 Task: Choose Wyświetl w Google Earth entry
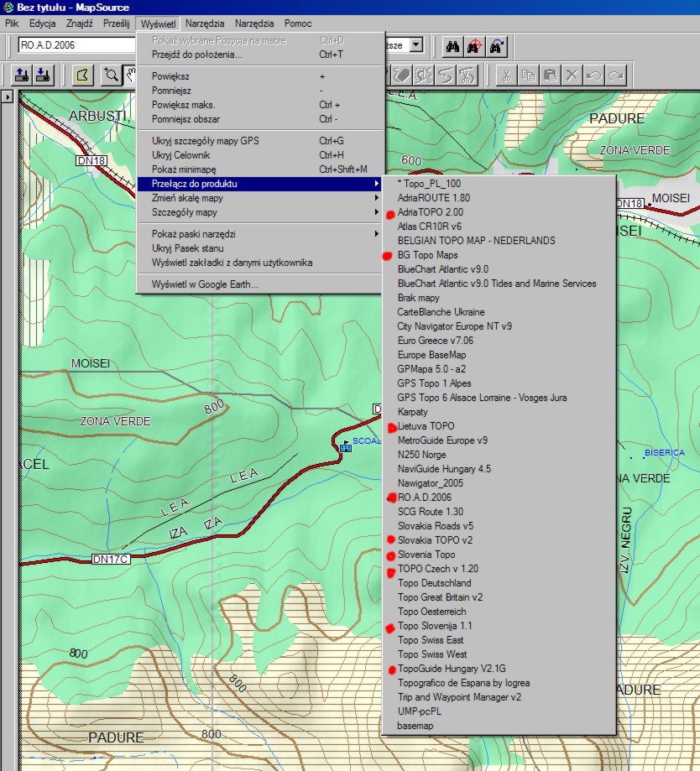[259, 284]
